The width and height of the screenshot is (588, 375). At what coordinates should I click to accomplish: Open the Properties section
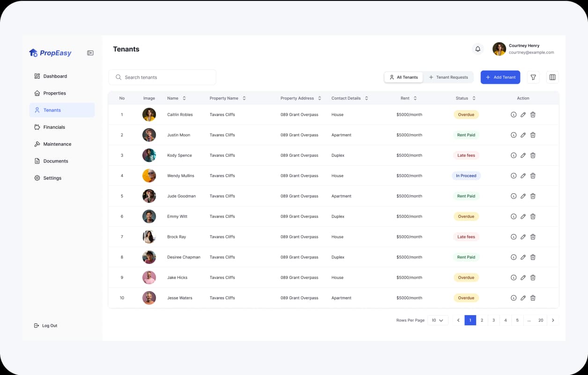tap(62, 93)
